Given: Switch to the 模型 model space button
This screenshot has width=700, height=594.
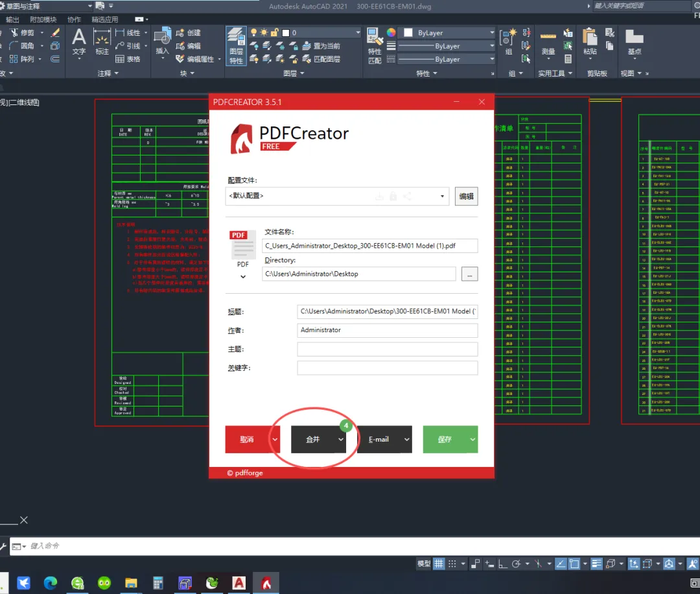Looking at the screenshot, I should coord(424,564).
